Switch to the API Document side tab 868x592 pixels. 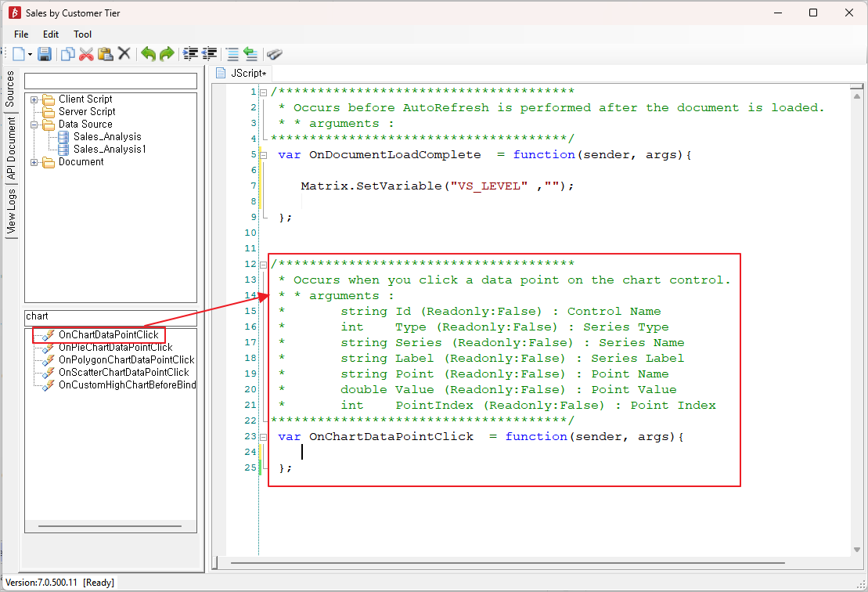coord(11,150)
